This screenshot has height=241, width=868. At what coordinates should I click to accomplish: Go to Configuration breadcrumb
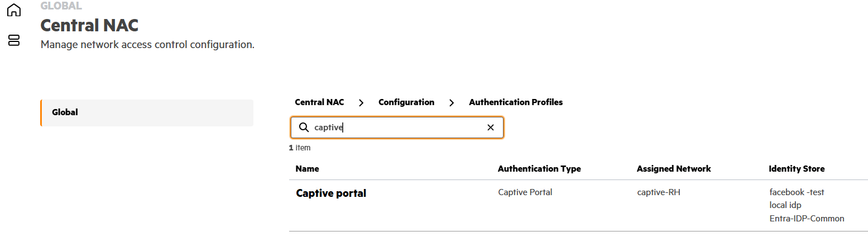coord(406,102)
